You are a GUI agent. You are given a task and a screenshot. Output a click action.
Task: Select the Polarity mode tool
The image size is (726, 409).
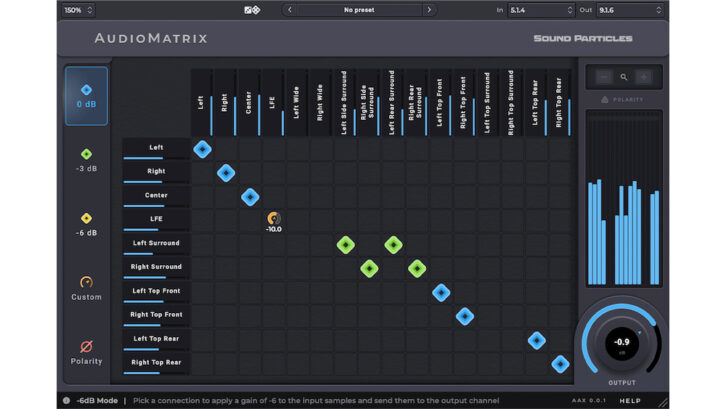tap(86, 353)
